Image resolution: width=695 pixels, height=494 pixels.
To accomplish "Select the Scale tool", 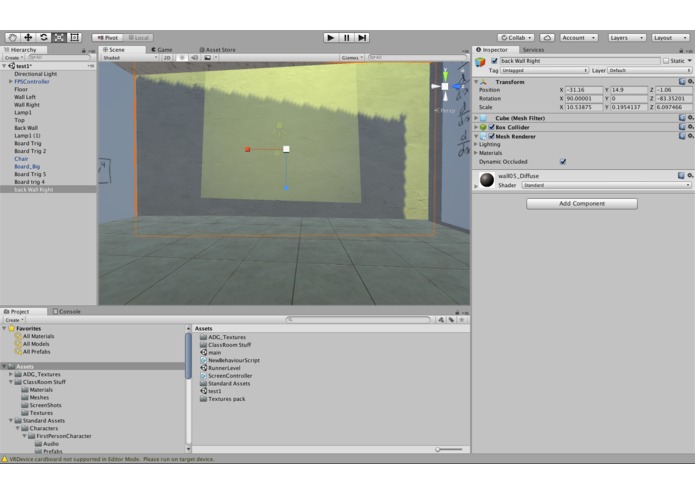I will (59, 38).
